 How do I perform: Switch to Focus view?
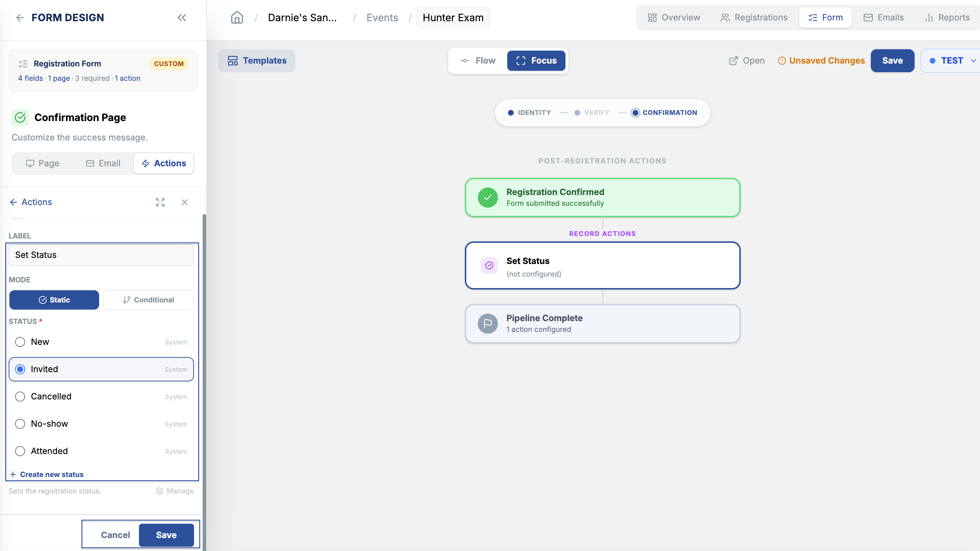tap(536, 60)
